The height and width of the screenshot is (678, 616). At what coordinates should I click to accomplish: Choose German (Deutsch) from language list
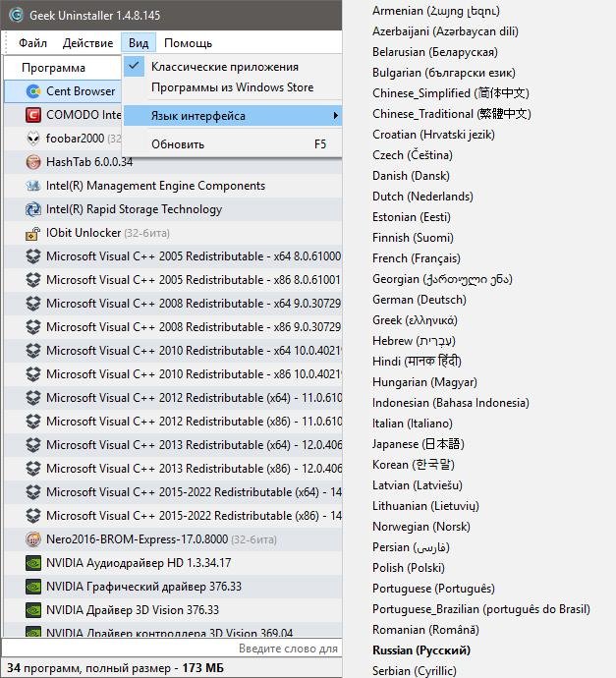tap(420, 300)
